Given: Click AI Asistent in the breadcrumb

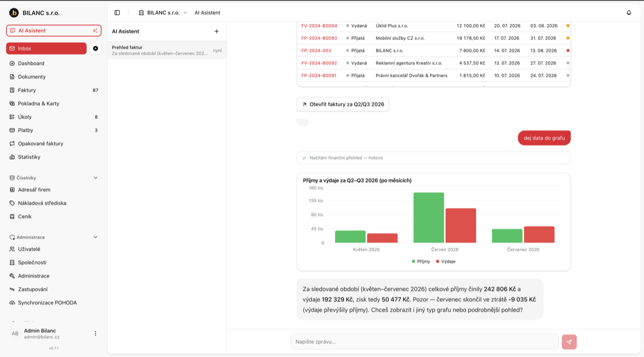Looking at the screenshot, I should click(207, 13).
